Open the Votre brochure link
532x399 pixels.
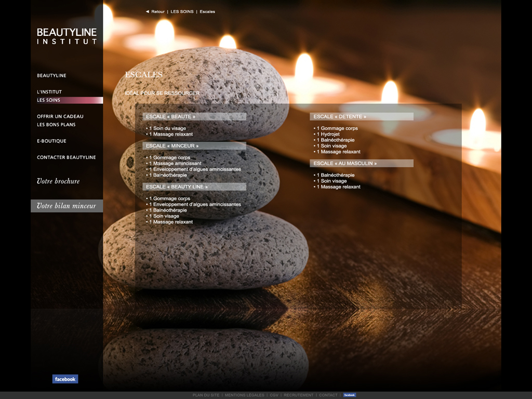(58, 181)
